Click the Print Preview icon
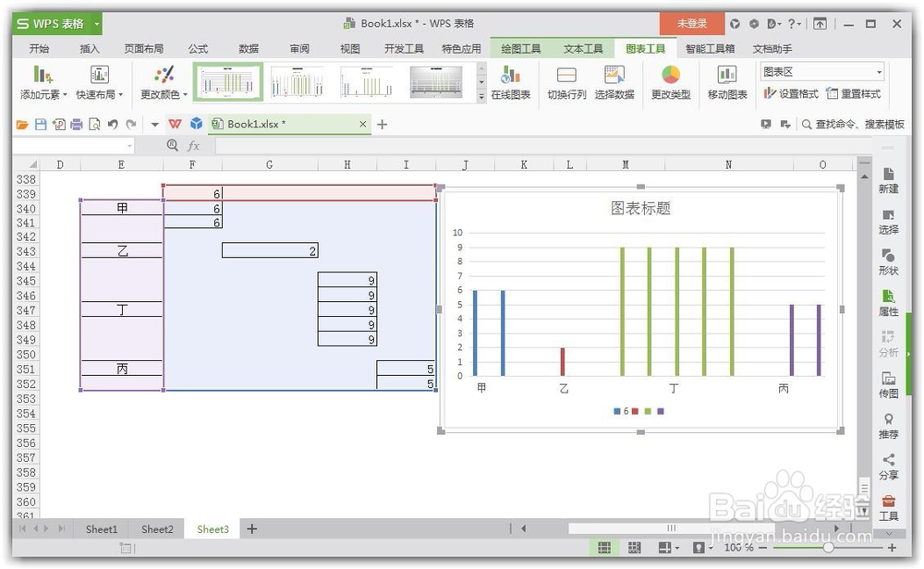Screen dimensions: 924x569 (x=94, y=125)
